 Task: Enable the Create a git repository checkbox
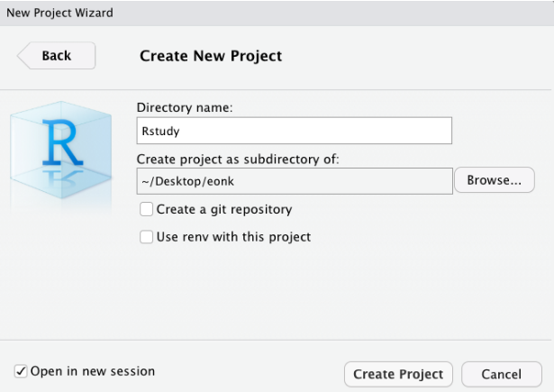pyautogui.click(x=146, y=209)
